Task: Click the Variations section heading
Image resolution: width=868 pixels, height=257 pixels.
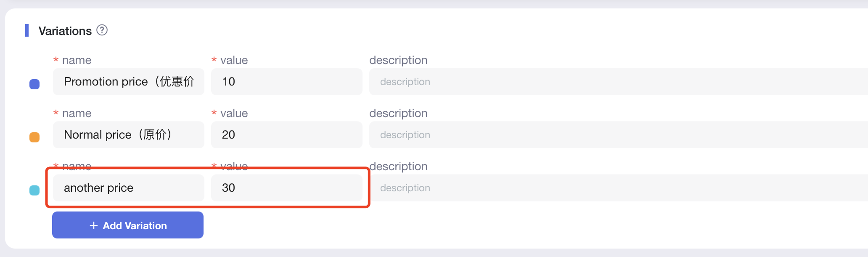Action: click(x=65, y=31)
